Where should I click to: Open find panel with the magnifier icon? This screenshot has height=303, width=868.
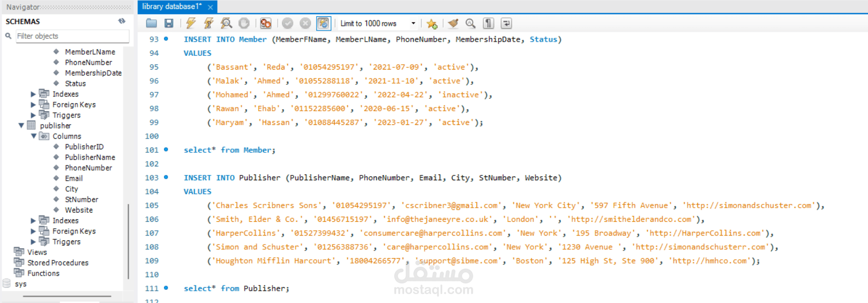[471, 23]
